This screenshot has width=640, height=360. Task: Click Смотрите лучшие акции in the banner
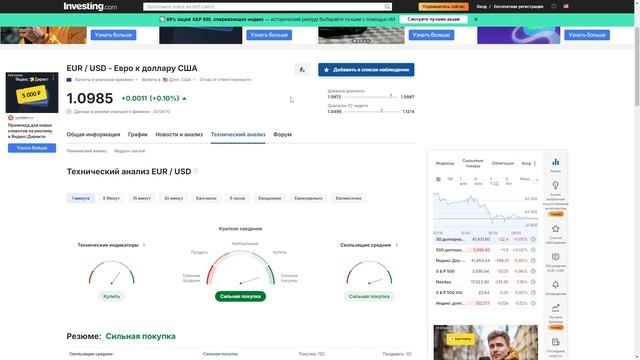(433, 19)
